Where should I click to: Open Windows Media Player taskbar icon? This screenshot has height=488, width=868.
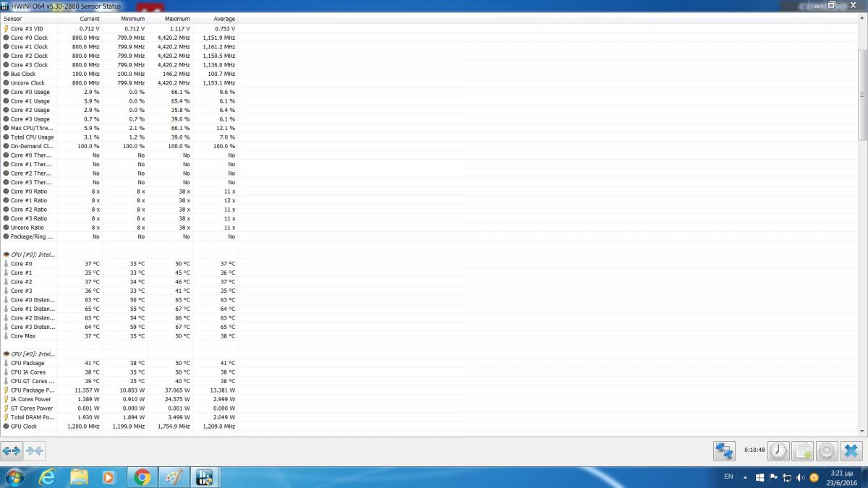click(109, 477)
